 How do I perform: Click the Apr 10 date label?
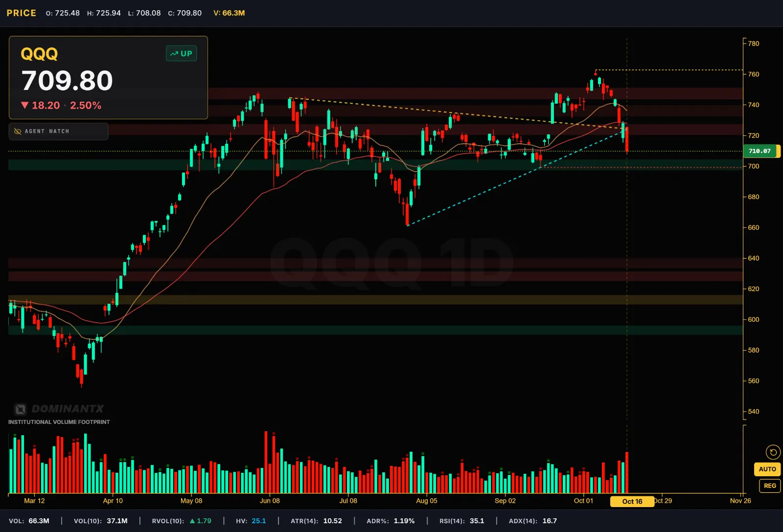click(x=113, y=501)
